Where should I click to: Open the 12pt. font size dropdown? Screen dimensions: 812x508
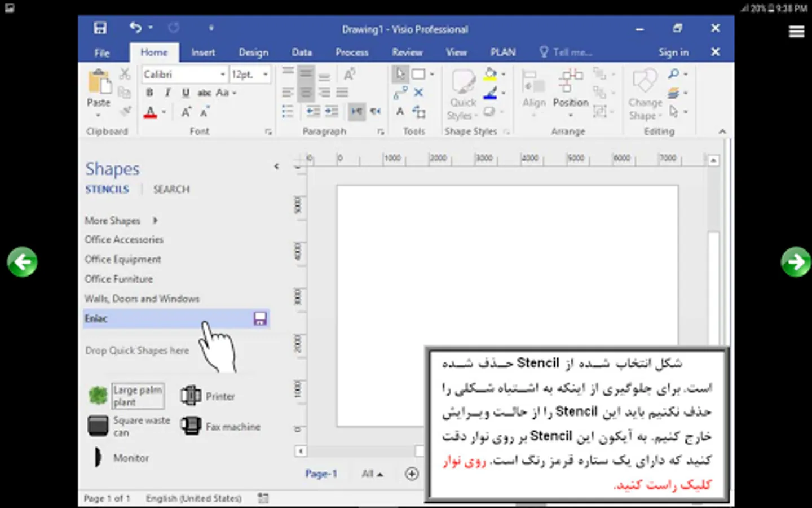[265, 75]
